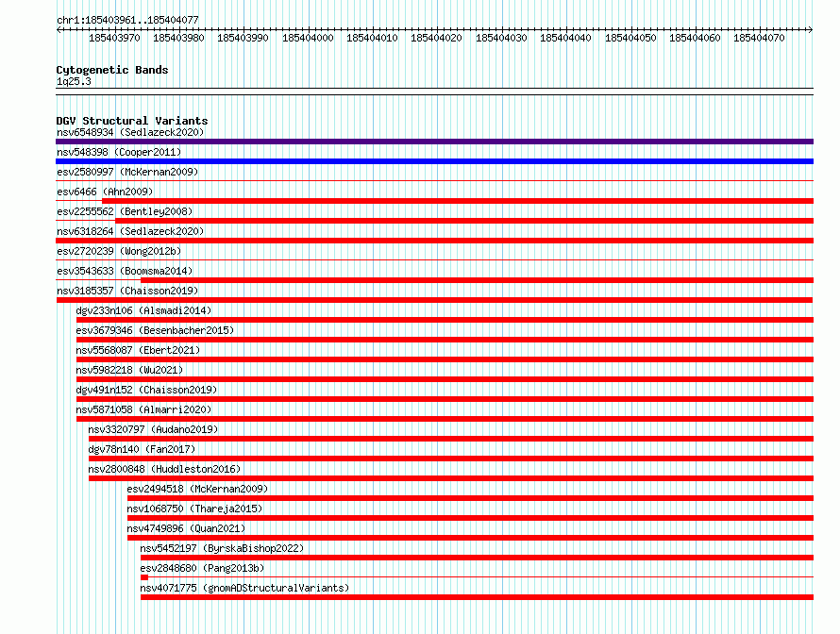The image size is (840, 634).
Task: Open esv3543633 (Boomsma2014) variant
Action: point(125,271)
